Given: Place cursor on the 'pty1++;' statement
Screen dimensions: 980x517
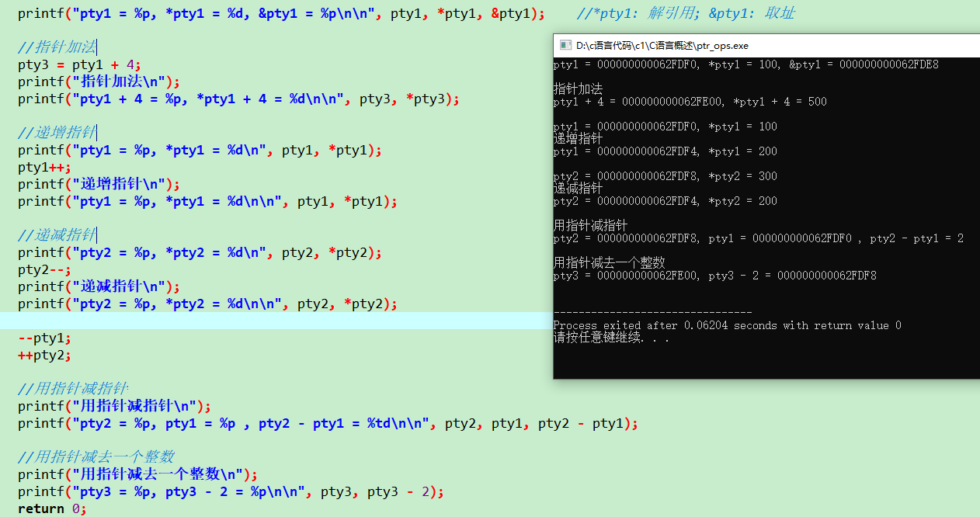Looking at the screenshot, I should (45, 167).
